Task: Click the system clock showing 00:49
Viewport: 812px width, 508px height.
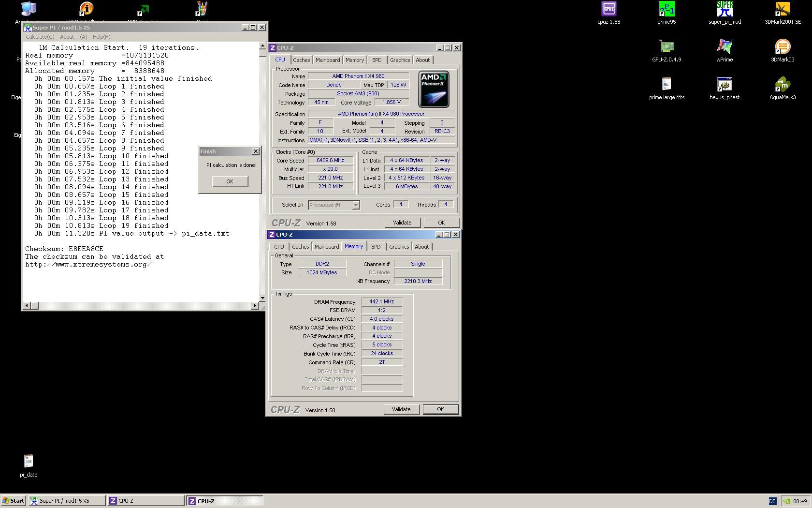Action: (x=800, y=501)
